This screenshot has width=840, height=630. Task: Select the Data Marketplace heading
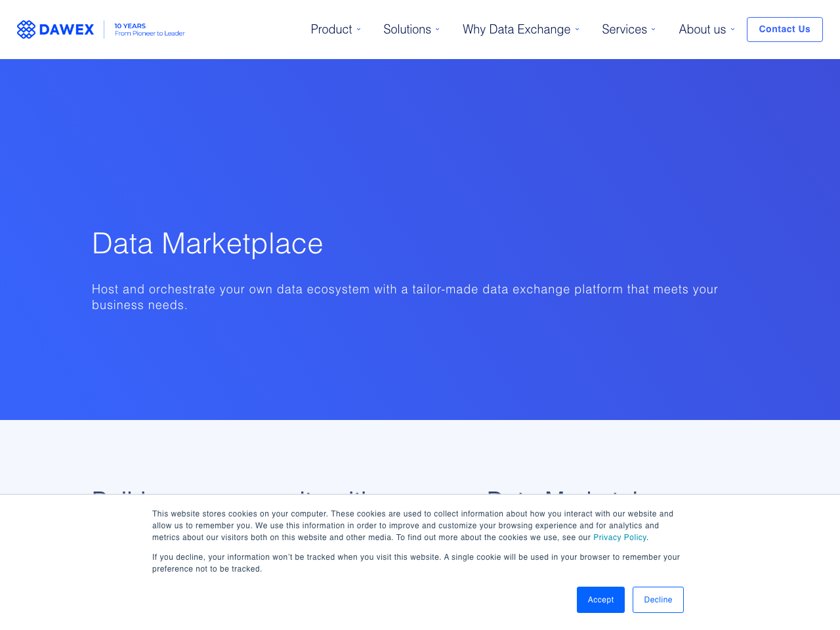(207, 241)
